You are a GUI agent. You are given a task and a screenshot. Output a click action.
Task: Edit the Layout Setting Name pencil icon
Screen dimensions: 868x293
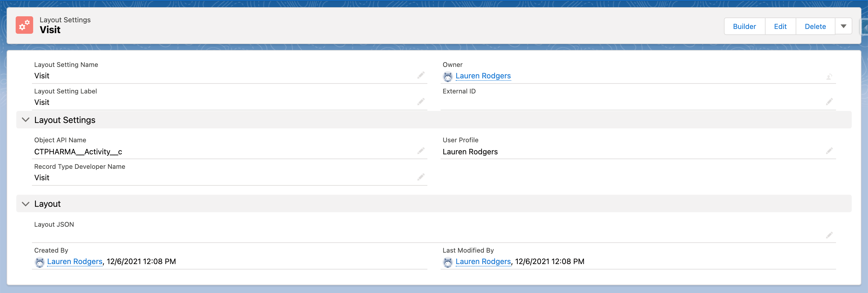[420, 75]
